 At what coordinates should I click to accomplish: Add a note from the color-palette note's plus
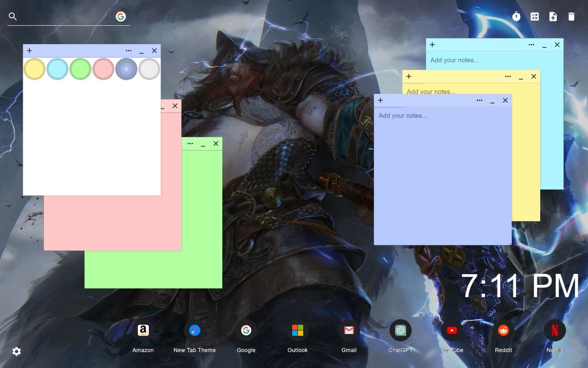click(x=29, y=51)
